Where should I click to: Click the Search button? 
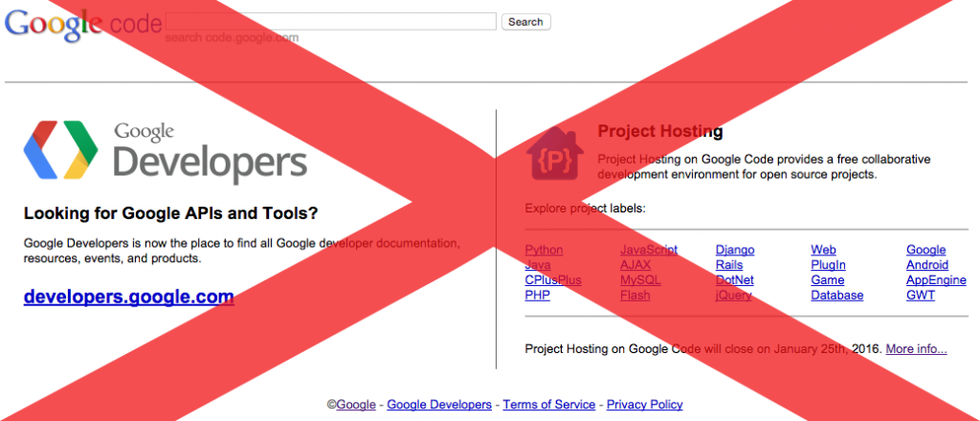[x=525, y=22]
